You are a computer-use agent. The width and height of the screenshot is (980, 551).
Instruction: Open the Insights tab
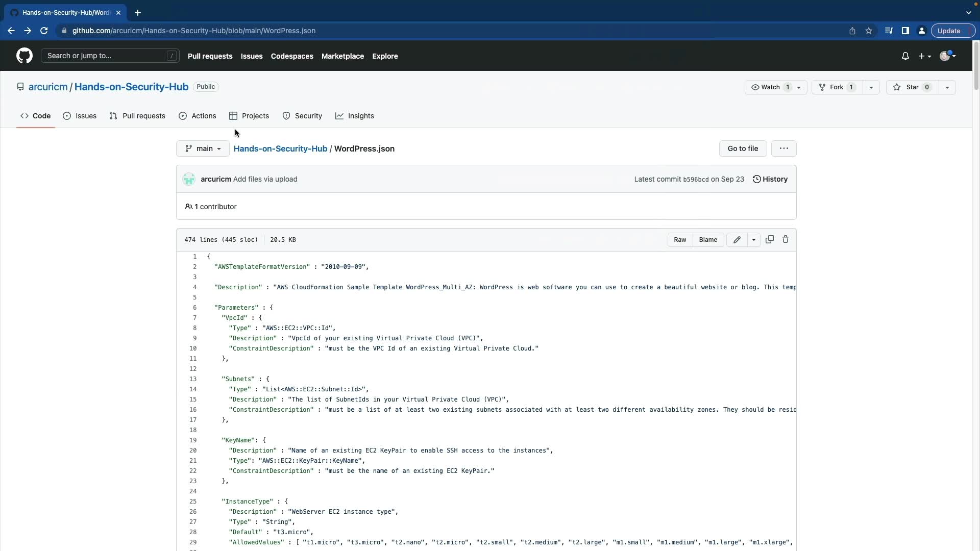(355, 116)
